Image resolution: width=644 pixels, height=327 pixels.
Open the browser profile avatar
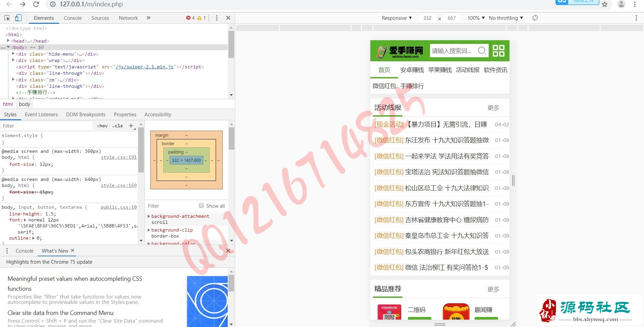click(621, 4)
